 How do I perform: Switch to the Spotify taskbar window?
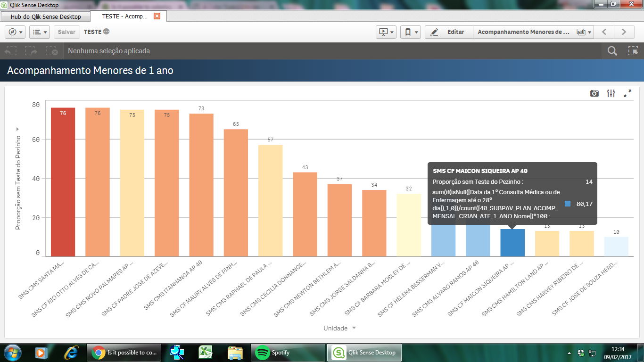[288, 353]
